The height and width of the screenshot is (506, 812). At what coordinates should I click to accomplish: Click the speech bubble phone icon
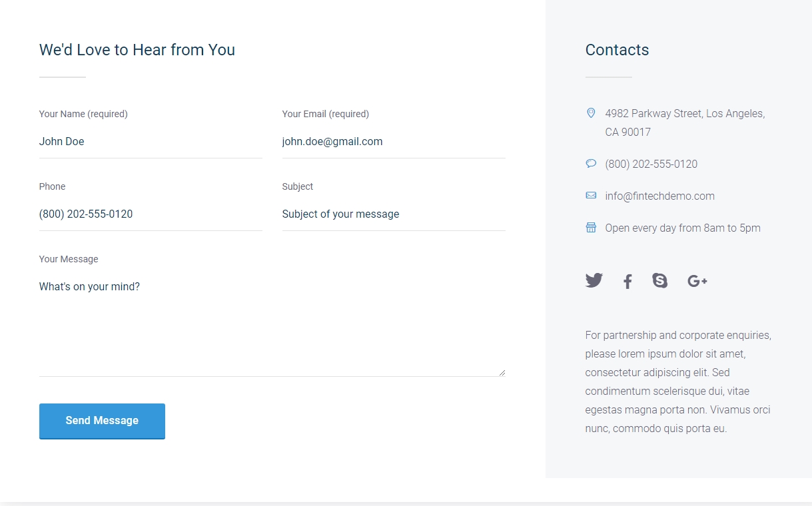591,164
